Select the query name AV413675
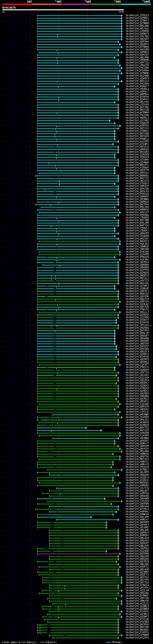Viewport: 153px width, 644px height. 9,8
